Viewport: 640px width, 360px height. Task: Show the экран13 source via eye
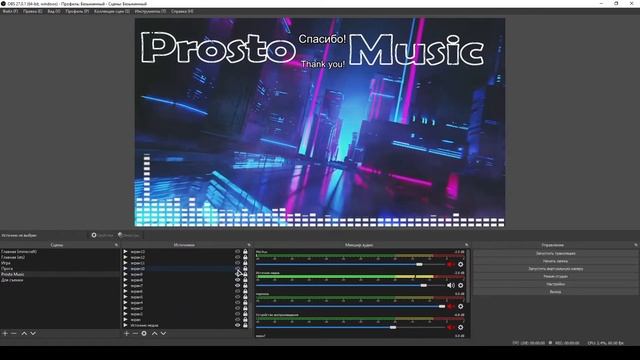tap(238, 252)
